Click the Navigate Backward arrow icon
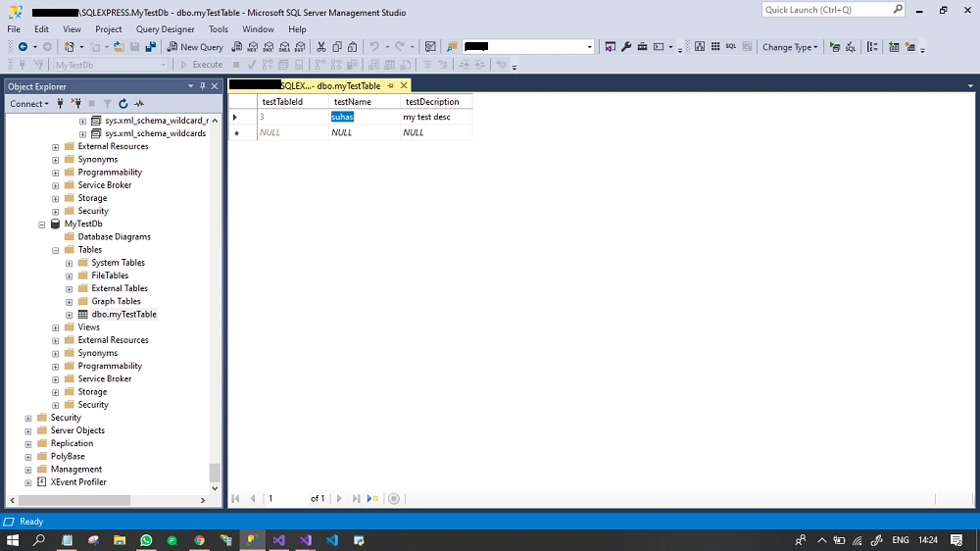980x551 pixels. (x=24, y=47)
